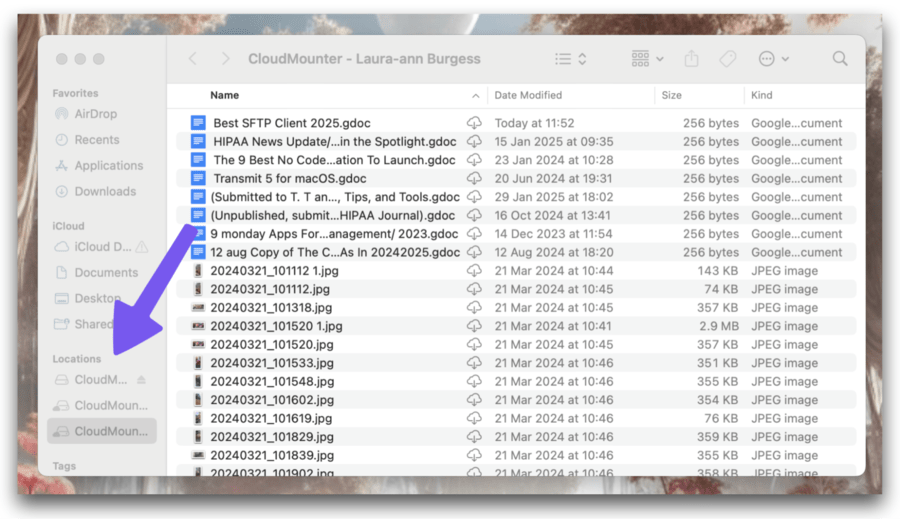Eject the CloudM... drive
This screenshot has width=900, height=519.
pyautogui.click(x=141, y=379)
